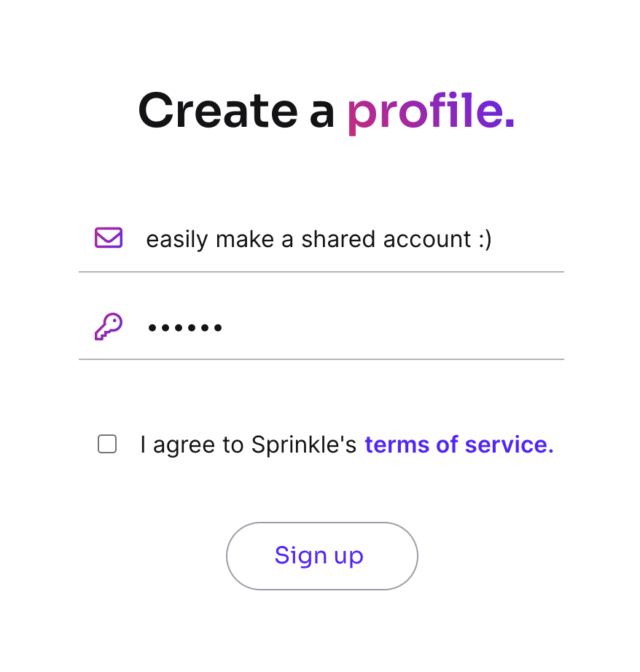The image size is (640, 672).
Task: Click the purple envelope email icon
Action: click(109, 238)
